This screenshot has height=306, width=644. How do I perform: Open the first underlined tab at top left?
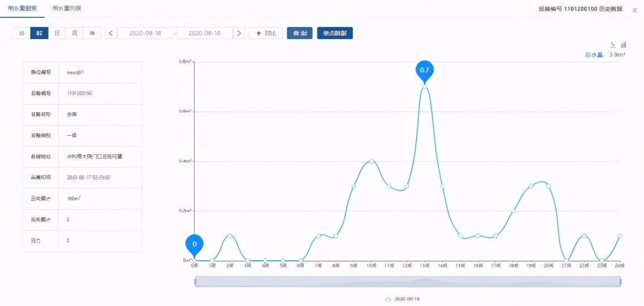tap(22, 8)
